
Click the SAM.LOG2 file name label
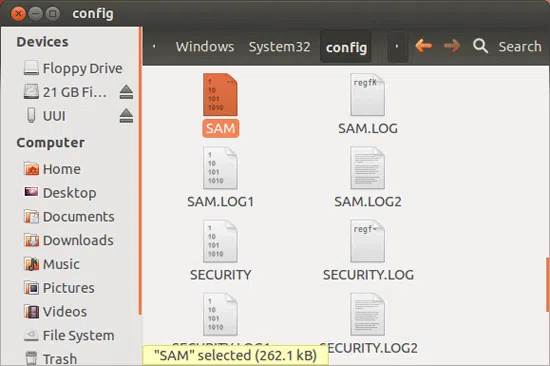click(368, 202)
